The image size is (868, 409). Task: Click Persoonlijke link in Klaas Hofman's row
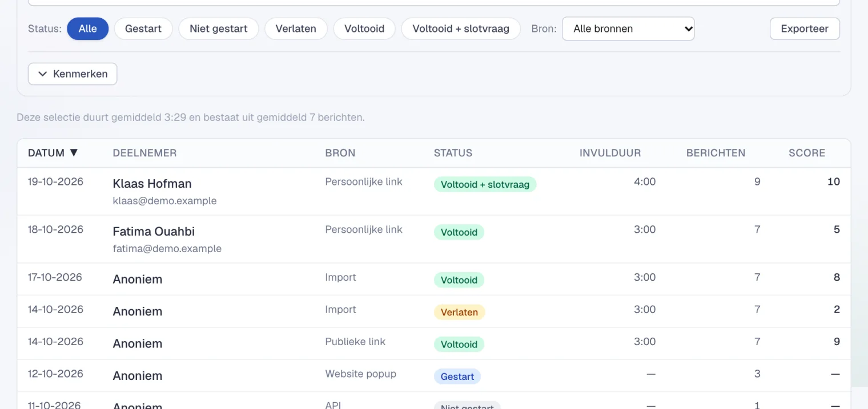(364, 182)
